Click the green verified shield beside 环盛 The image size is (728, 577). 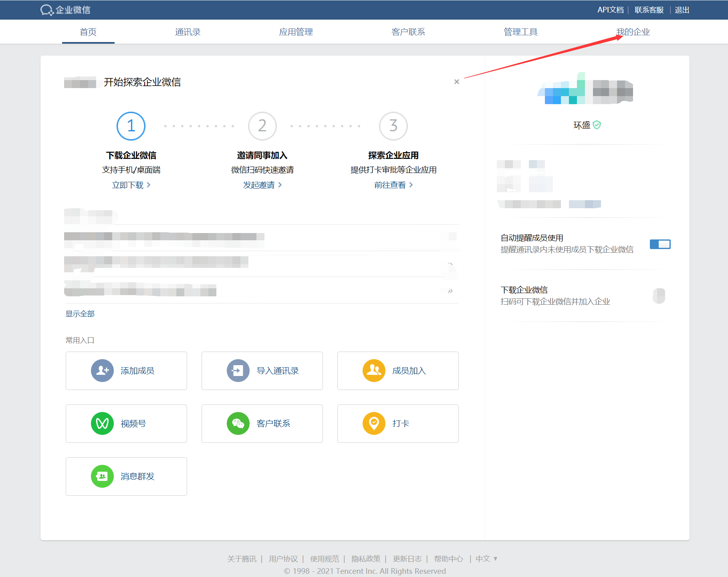[x=597, y=125]
